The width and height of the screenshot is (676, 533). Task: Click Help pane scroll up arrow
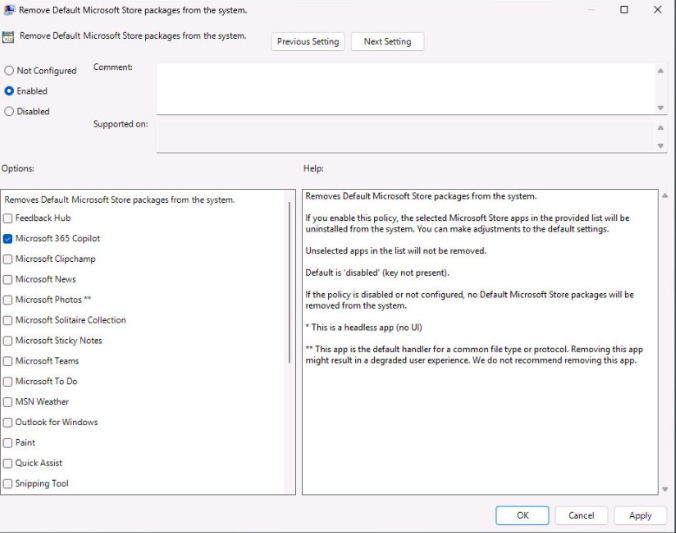[665, 196]
